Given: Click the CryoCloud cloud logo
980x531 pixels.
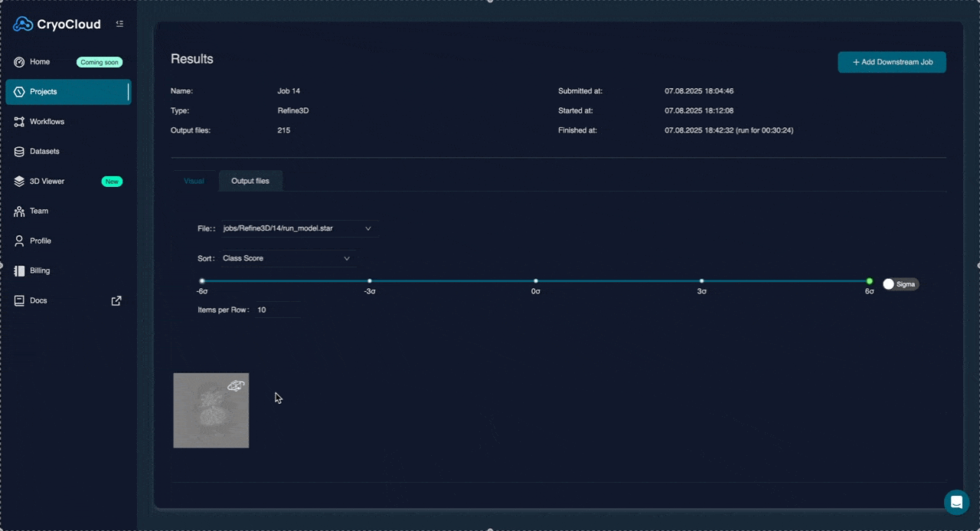Looking at the screenshot, I should point(23,24).
